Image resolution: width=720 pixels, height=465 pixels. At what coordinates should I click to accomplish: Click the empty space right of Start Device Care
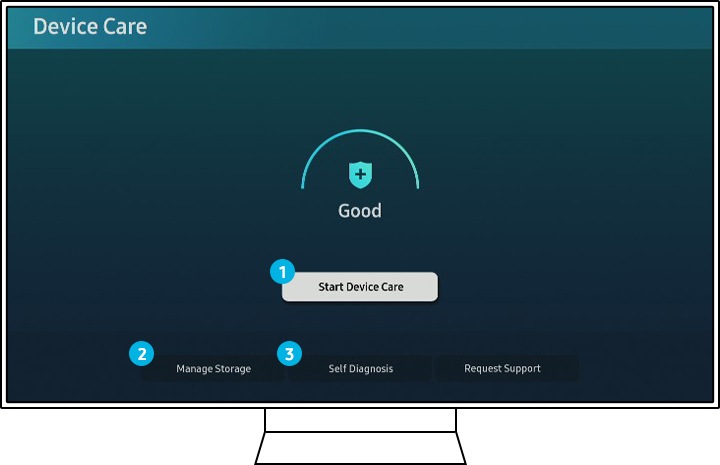560,287
